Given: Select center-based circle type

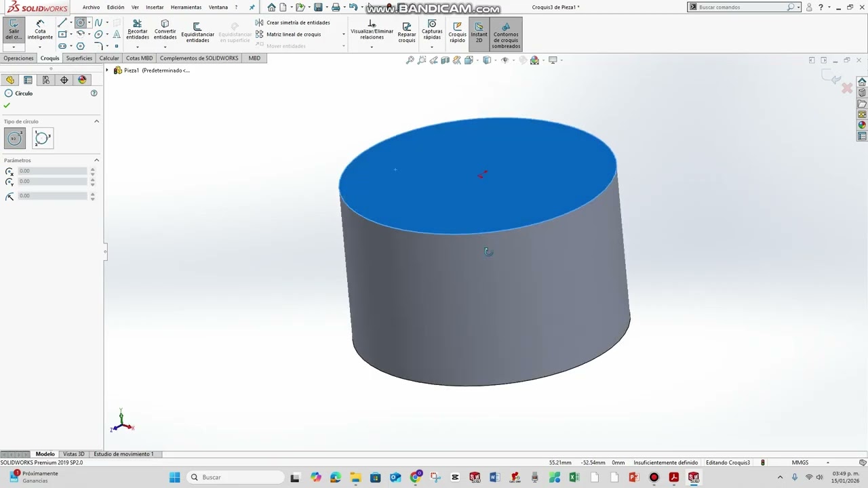Looking at the screenshot, I should pyautogui.click(x=15, y=138).
